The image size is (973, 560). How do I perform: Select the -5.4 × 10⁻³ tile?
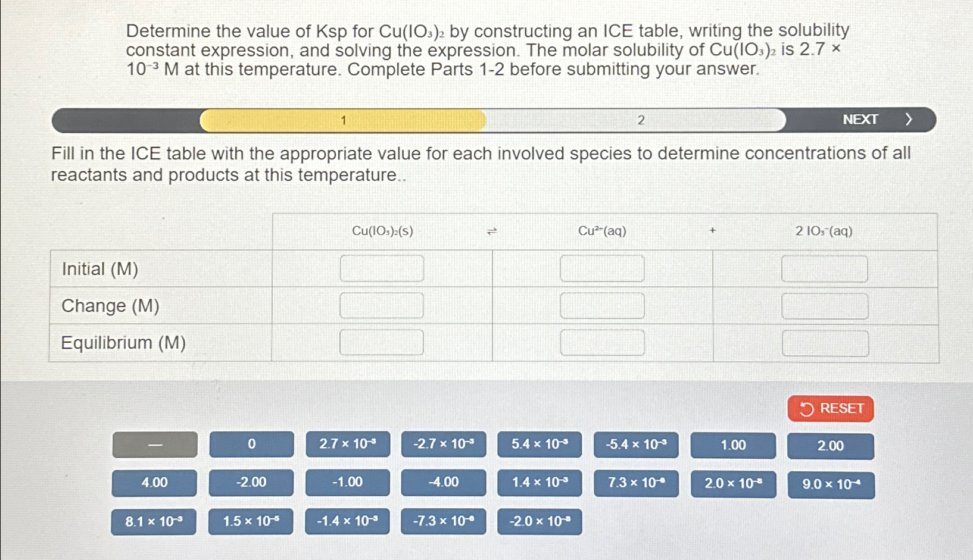click(x=636, y=445)
